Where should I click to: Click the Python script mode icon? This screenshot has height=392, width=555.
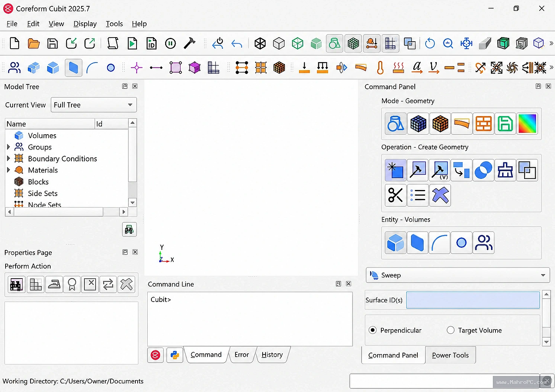[x=174, y=355]
